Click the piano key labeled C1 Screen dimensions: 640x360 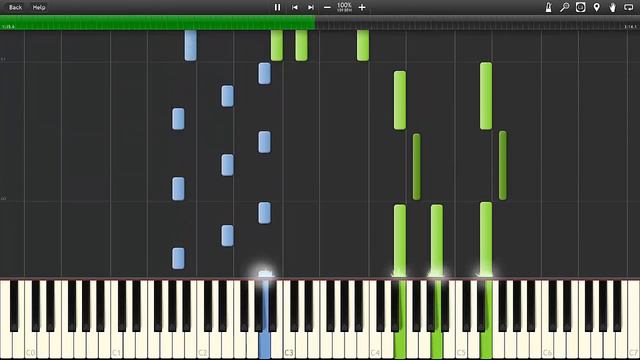point(117,345)
